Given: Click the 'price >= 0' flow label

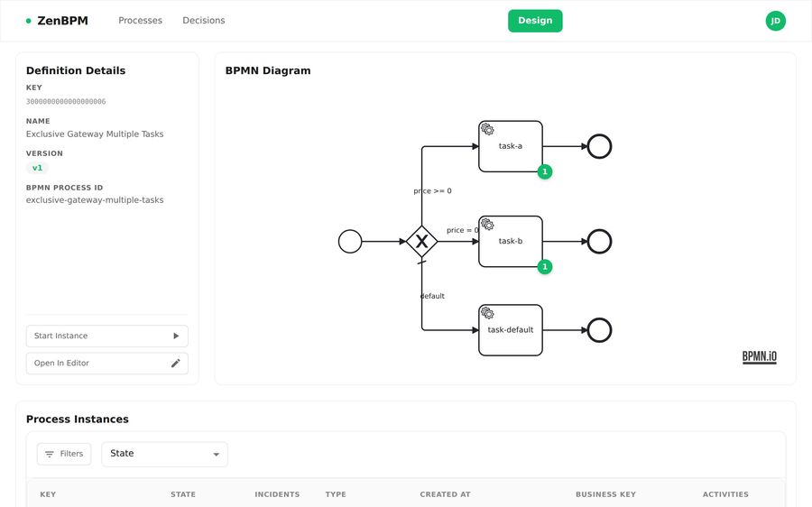Looking at the screenshot, I should click(432, 190).
